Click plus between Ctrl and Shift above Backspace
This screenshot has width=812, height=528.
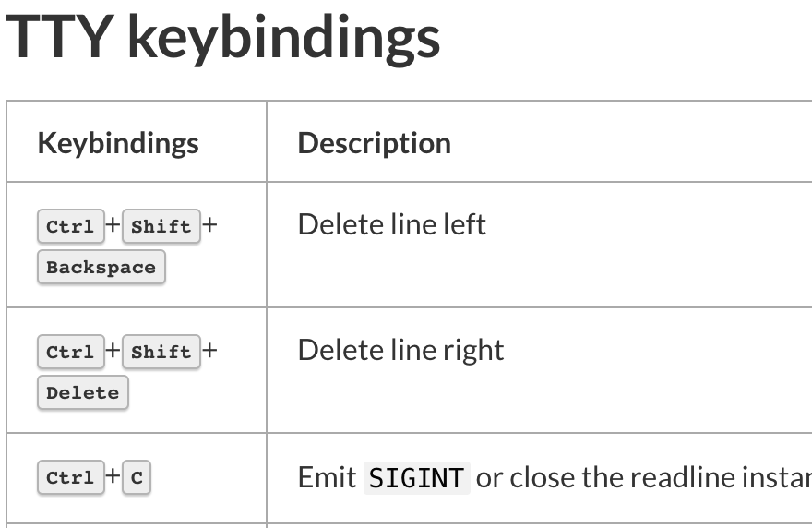(113, 225)
